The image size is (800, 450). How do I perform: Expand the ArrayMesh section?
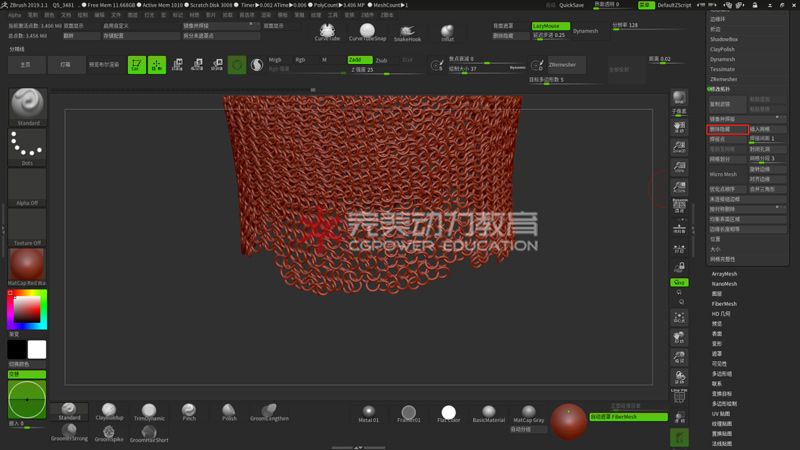[x=724, y=274]
